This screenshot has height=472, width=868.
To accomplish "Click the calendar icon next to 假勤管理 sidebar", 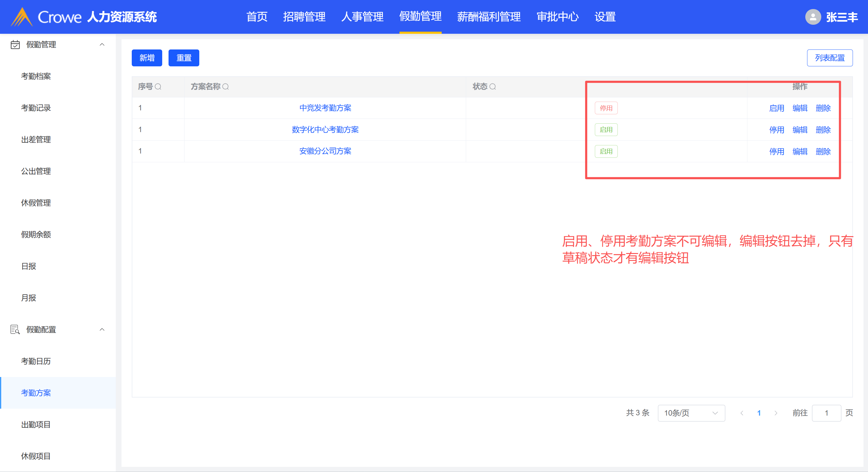I will (15, 45).
